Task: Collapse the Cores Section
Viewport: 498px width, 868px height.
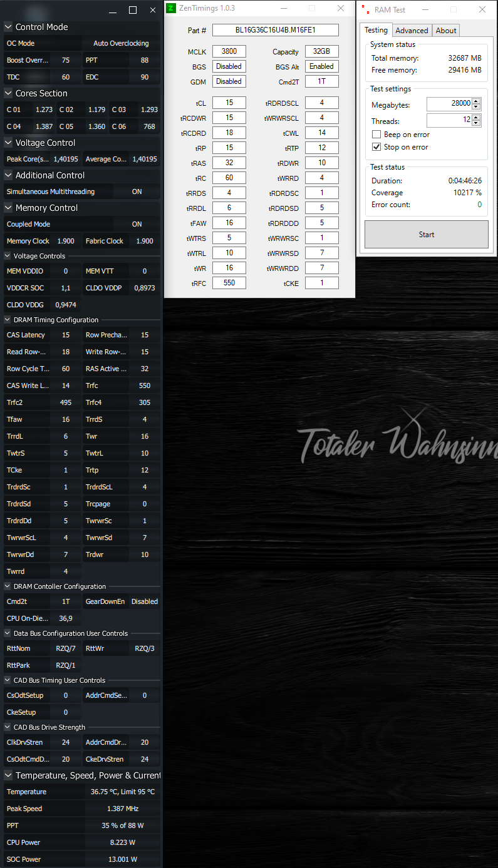Action: click(x=8, y=93)
